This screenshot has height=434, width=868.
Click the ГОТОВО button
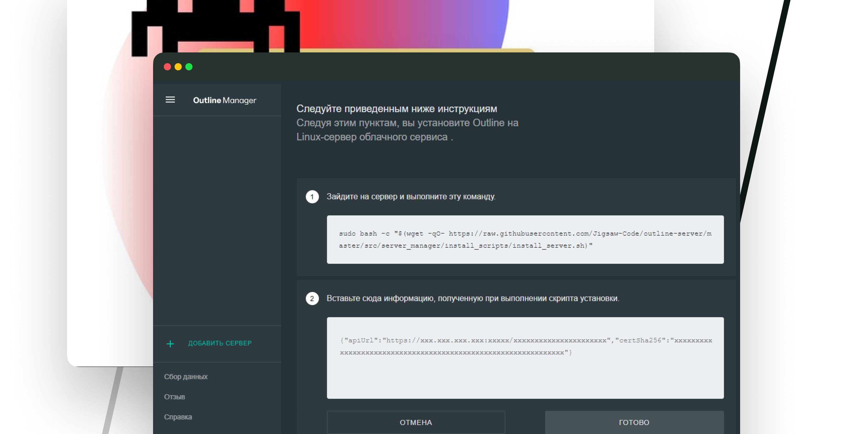coord(634,422)
